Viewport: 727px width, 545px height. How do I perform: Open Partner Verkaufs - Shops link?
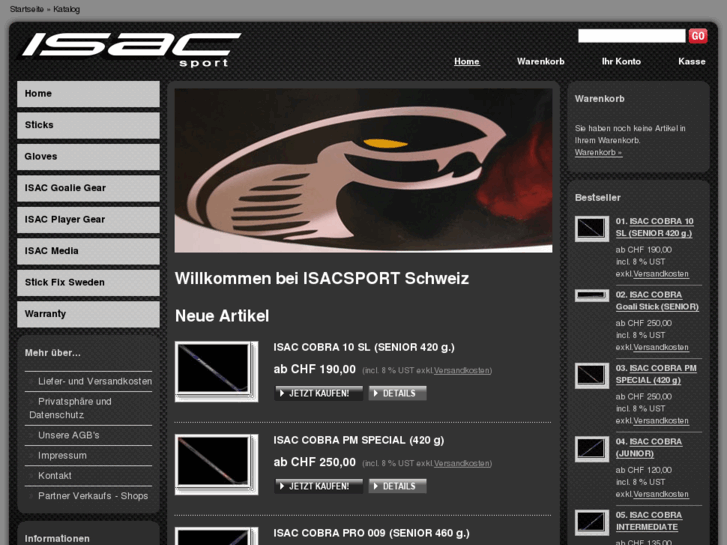pos(93,496)
